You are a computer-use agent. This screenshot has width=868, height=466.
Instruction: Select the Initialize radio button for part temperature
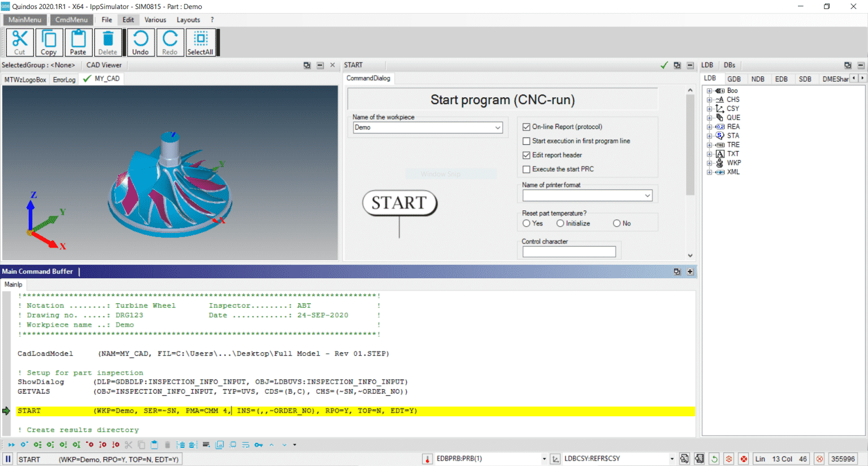[560, 223]
